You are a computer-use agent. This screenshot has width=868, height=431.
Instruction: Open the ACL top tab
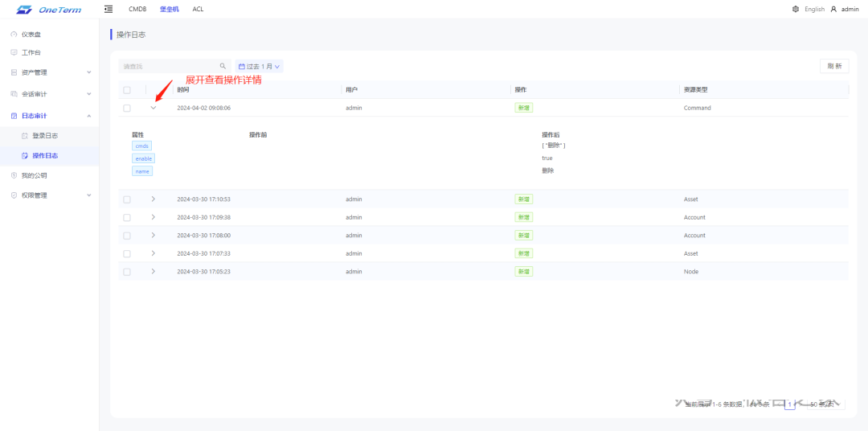click(x=198, y=9)
